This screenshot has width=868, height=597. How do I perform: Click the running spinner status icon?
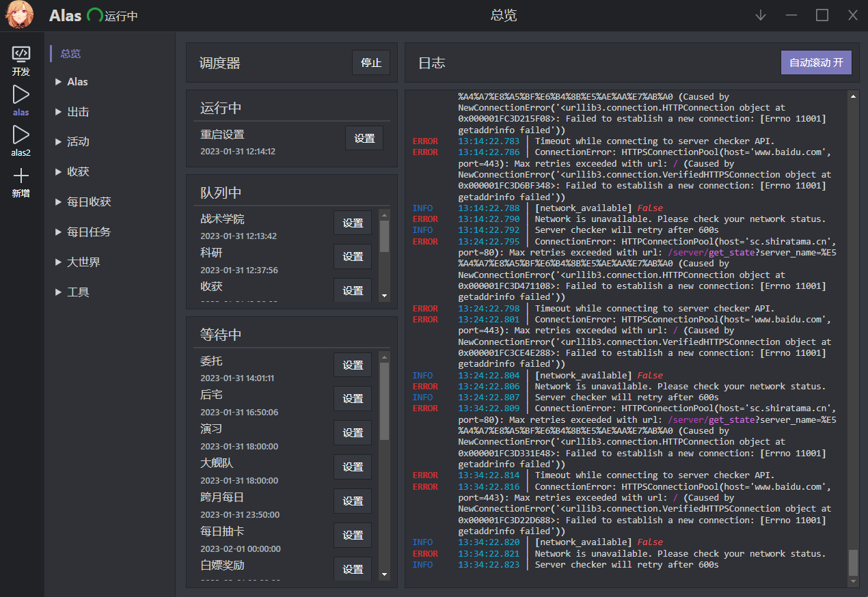95,15
